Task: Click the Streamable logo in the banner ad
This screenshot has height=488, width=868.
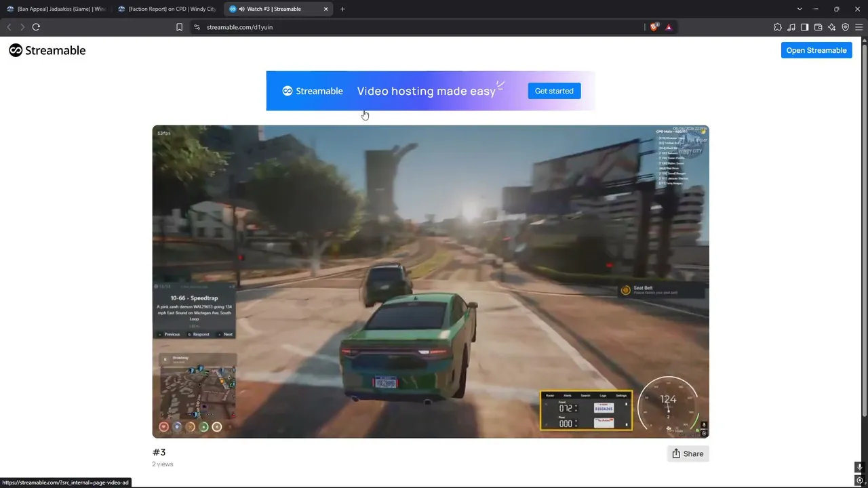Action: (313, 91)
